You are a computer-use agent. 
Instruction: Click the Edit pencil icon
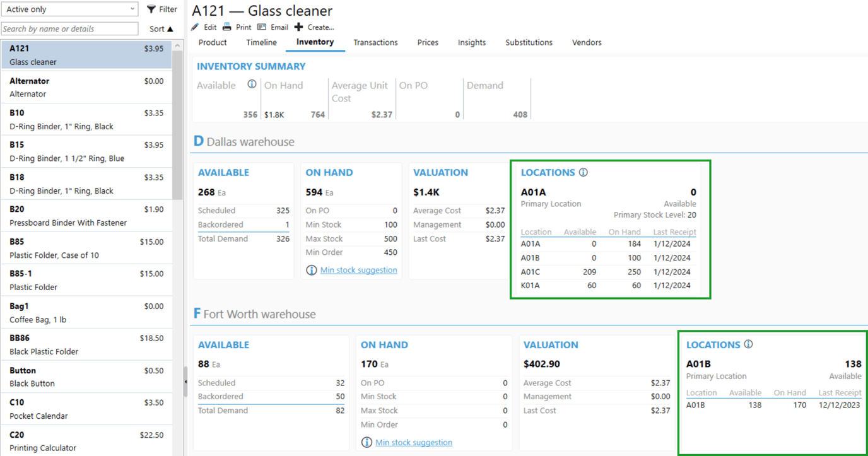(x=195, y=27)
